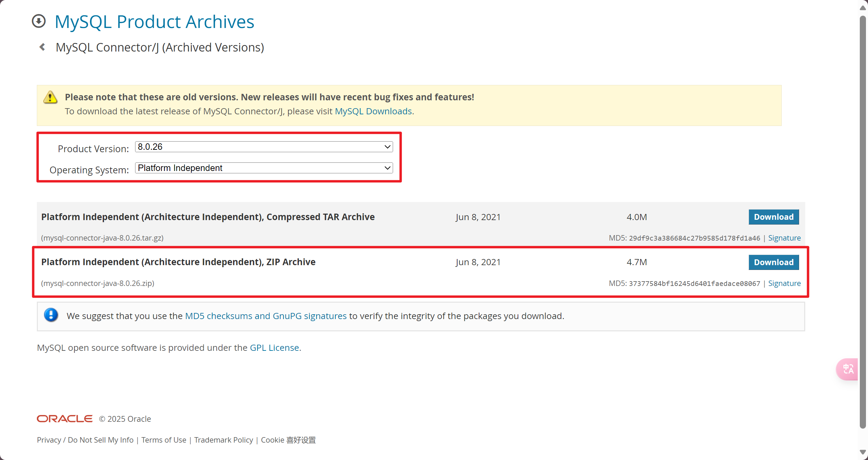Click the ZIP Archive row title text
Viewport: 868px width, 460px height.
(x=178, y=262)
